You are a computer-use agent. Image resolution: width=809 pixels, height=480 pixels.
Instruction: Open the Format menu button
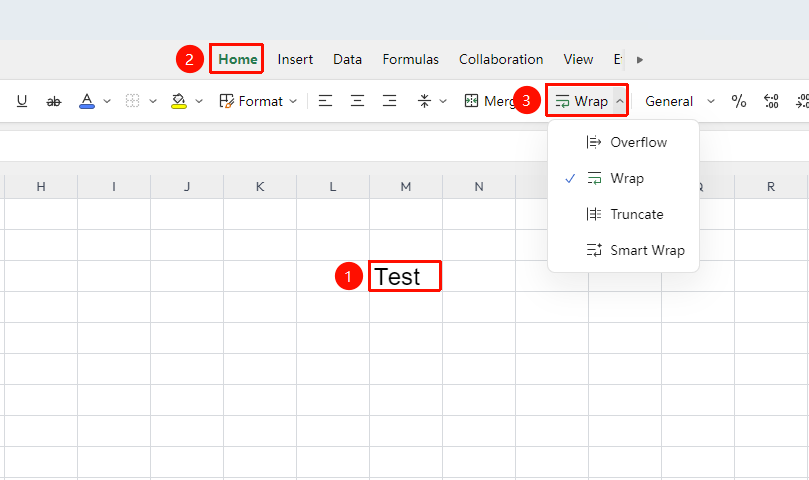coord(258,101)
